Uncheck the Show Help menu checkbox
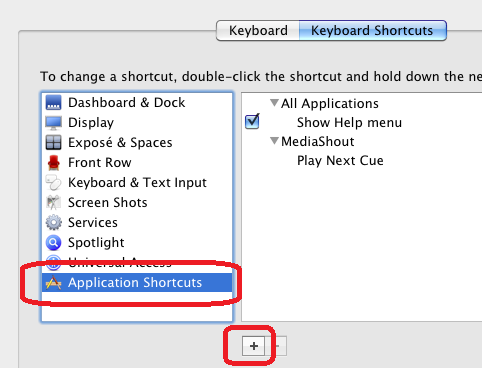 [x=252, y=122]
